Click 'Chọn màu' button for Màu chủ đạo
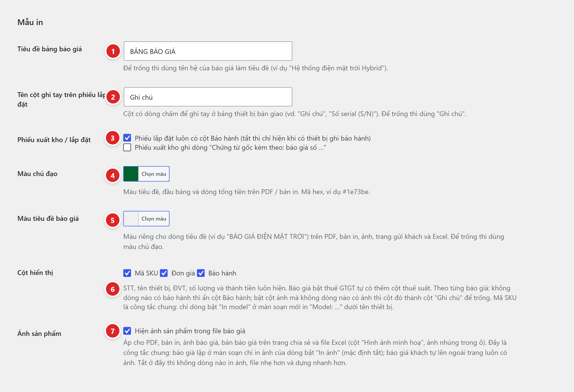Viewport: 574px width, 392px height. coord(154,174)
